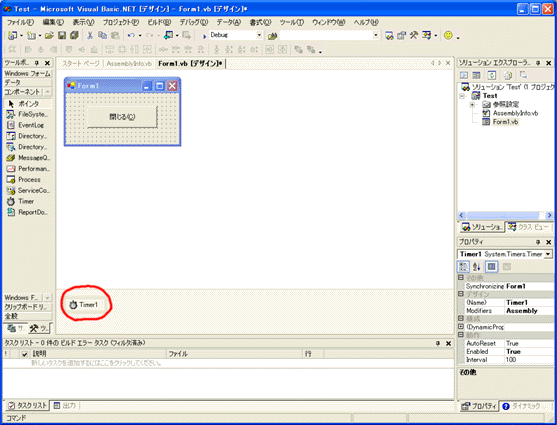Click the Interval property value 100
Screen dimensions: 557x425
[x=529, y=360]
